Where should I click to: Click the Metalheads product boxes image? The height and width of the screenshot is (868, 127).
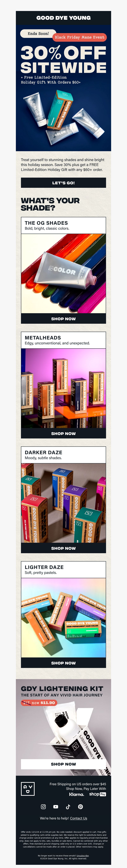[63, 388]
